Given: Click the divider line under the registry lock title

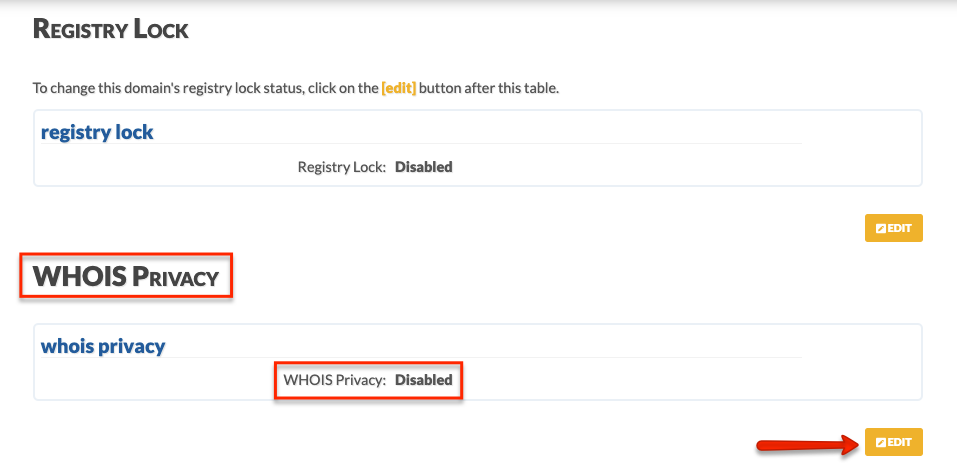Looking at the screenshot, I should (x=421, y=143).
